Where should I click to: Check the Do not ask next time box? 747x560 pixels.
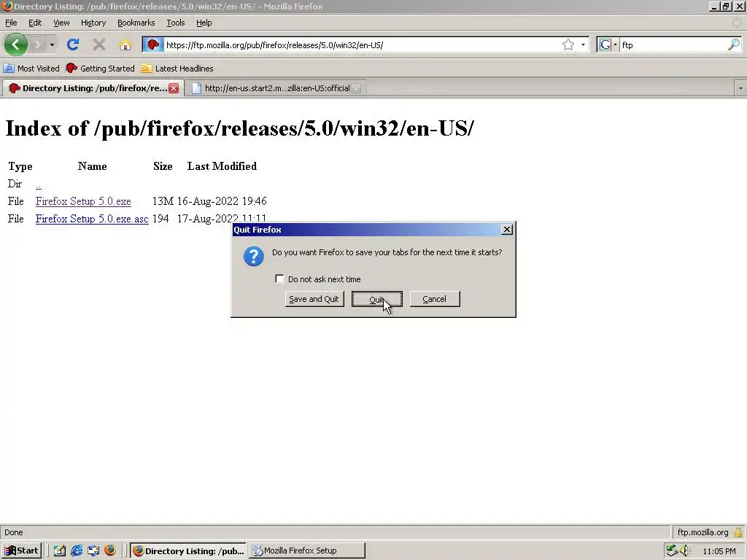(x=279, y=279)
